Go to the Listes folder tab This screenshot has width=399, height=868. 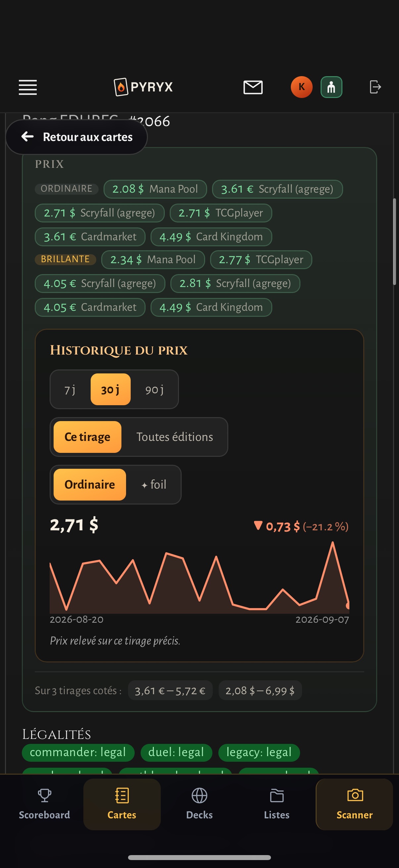(x=277, y=804)
